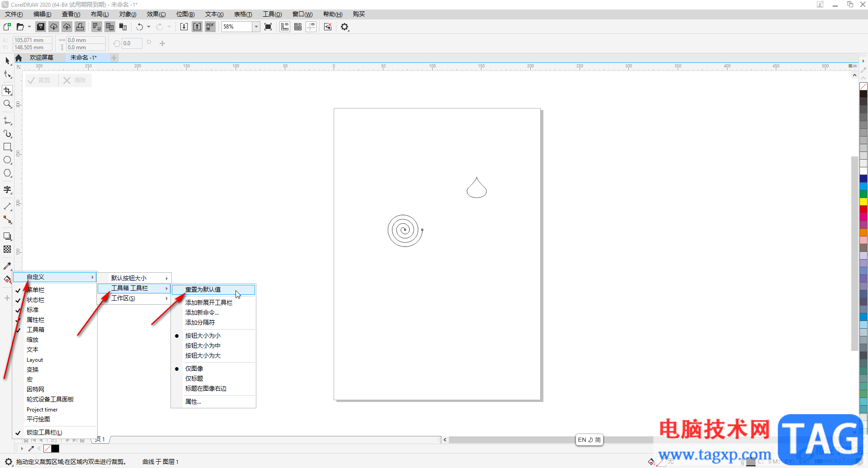Viewport: 868px width, 468px height.
Task: Toggle the 状态栏 checked item
Action: (x=55, y=300)
